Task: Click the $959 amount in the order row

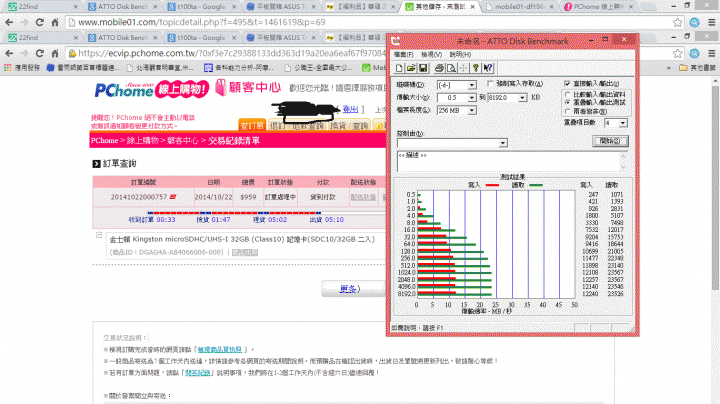Action: click(248, 197)
